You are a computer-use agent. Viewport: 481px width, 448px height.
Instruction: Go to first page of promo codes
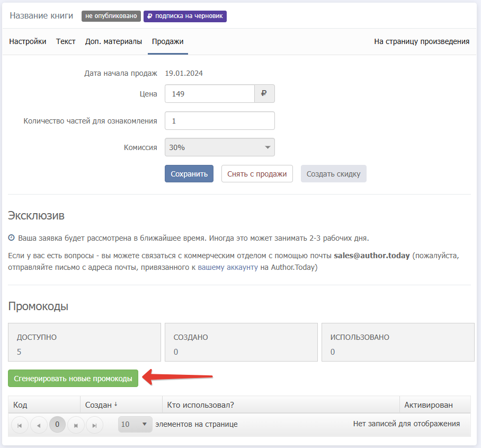click(20, 425)
